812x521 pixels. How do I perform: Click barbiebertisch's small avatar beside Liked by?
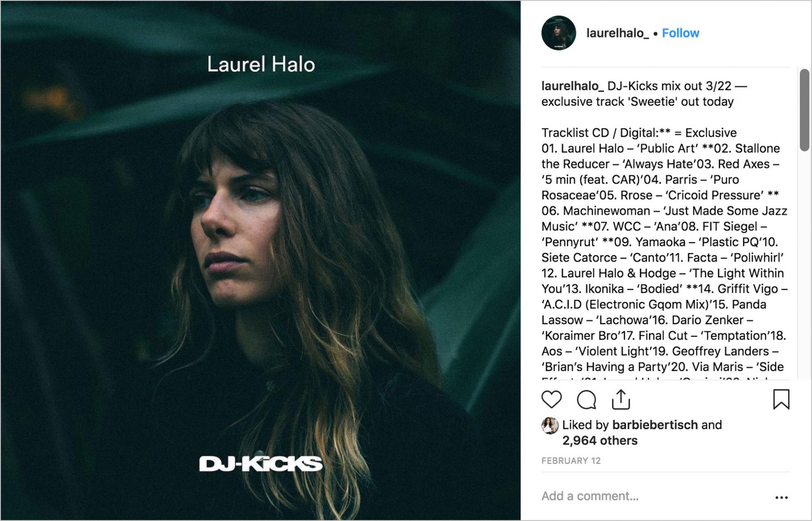coord(549,425)
